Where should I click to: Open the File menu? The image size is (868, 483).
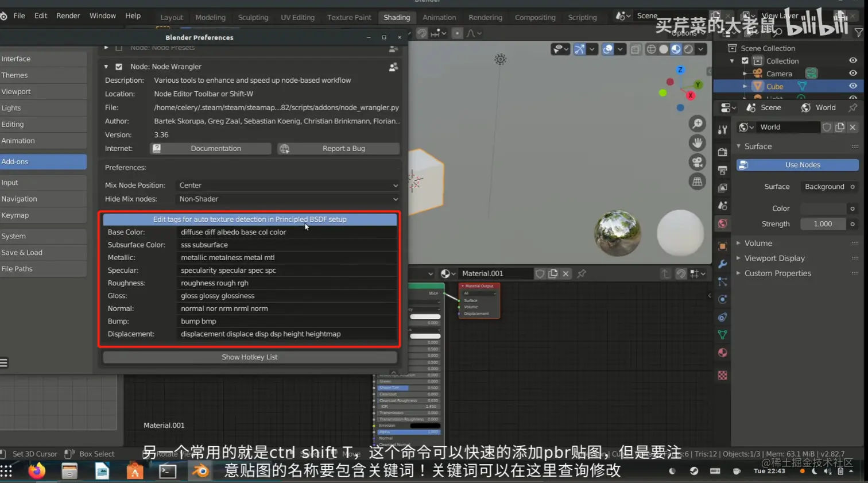pyautogui.click(x=19, y=16)
